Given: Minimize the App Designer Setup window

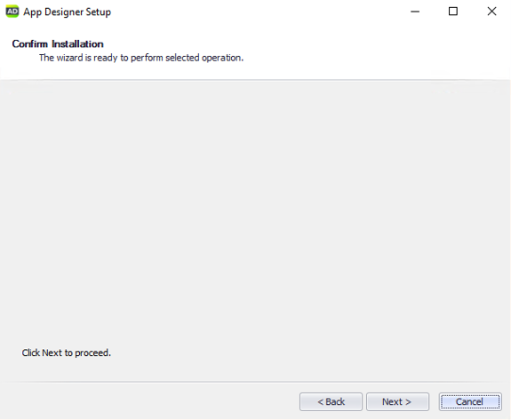Looking at the screenshot, I should coord(415,12).
